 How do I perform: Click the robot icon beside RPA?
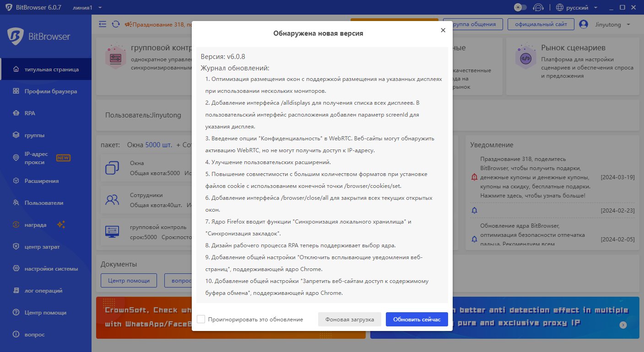point(16,113)
